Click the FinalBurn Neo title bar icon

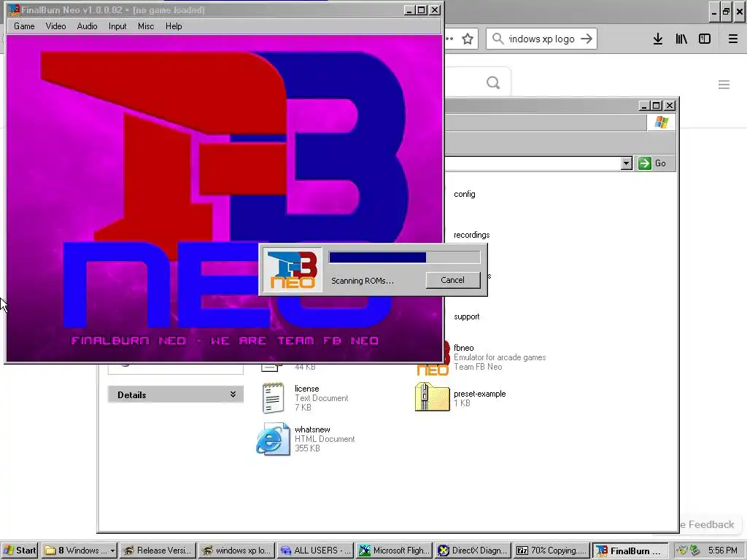coord(15,10)
